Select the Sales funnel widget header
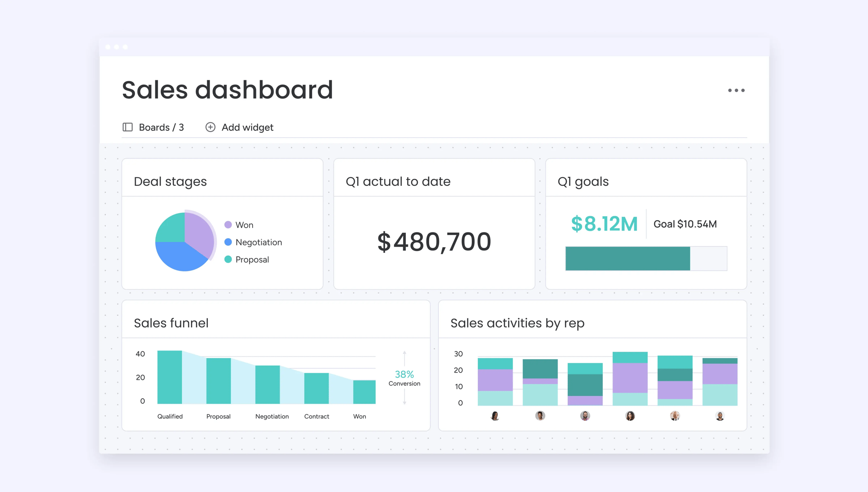 click(172, 323)
